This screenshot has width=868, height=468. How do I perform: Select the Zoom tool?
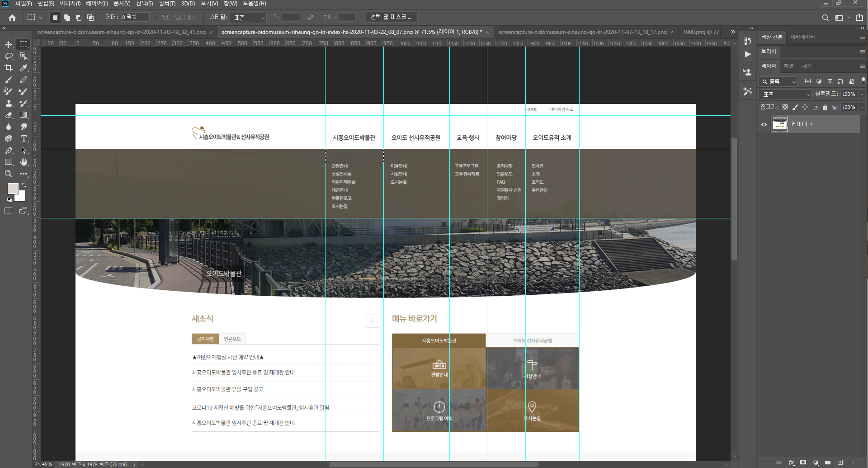[x=9, y=174]
